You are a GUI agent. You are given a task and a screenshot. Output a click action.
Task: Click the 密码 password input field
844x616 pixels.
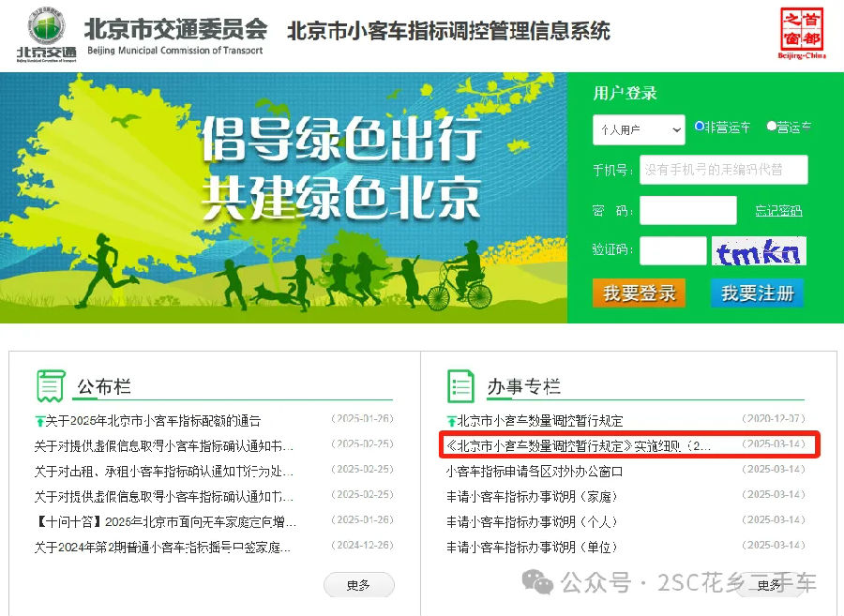pyautogui.click(x=688, y=210)
